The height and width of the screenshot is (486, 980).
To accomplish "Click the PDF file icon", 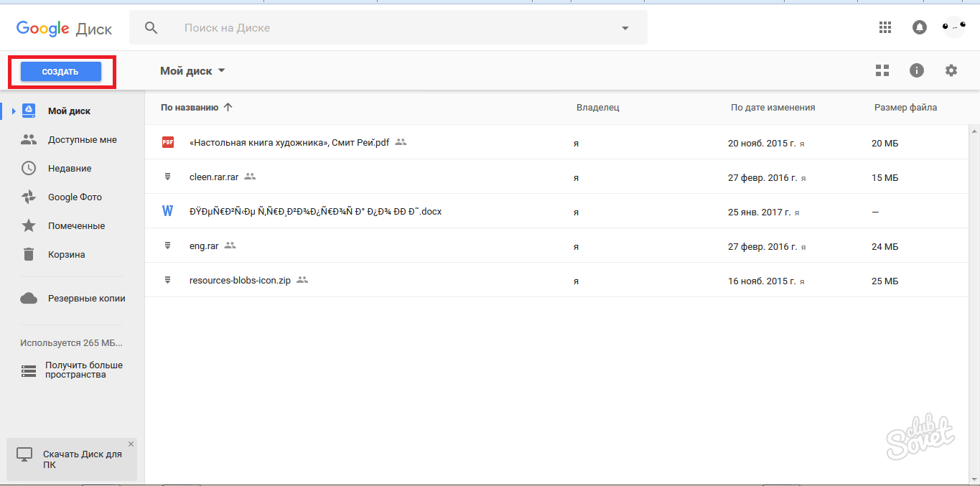I will [x=168, y=142].
